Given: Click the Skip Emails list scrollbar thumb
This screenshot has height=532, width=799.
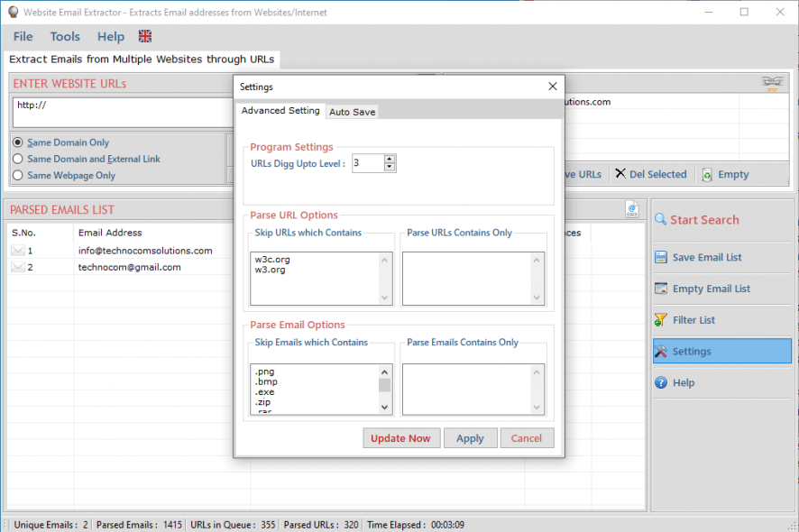Looking at the screenshot, I should click(x=385, y=385).
